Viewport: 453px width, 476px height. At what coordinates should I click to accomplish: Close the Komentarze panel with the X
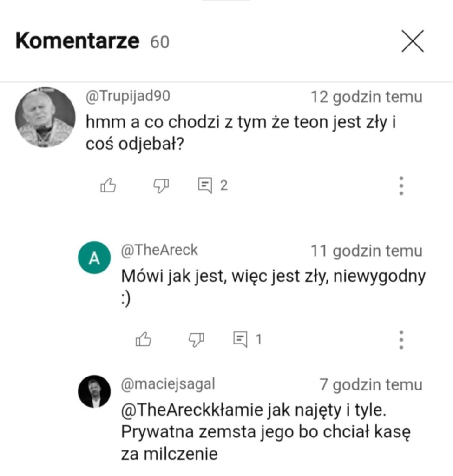(413, 42)
